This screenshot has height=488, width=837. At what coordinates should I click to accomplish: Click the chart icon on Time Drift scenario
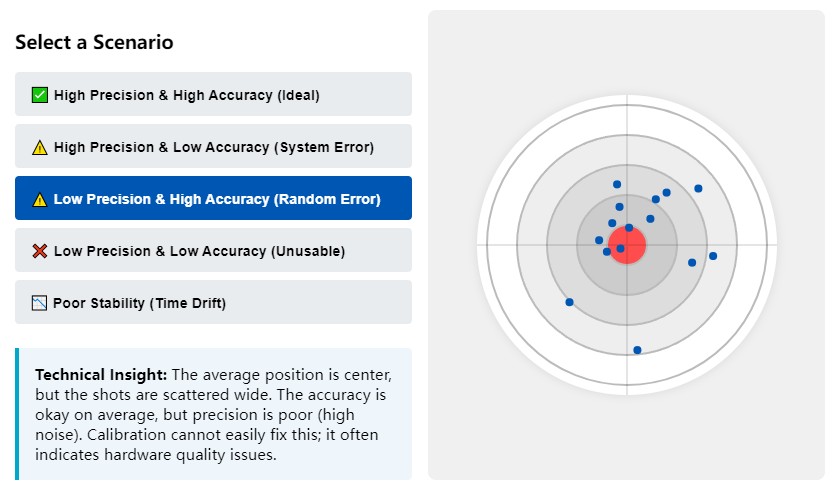pos(40,303)
